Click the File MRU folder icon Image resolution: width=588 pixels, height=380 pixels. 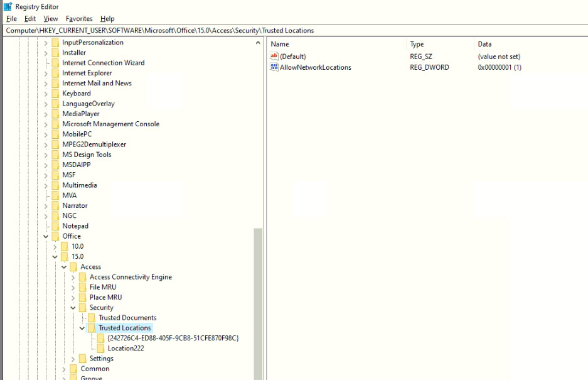(82, 287)
